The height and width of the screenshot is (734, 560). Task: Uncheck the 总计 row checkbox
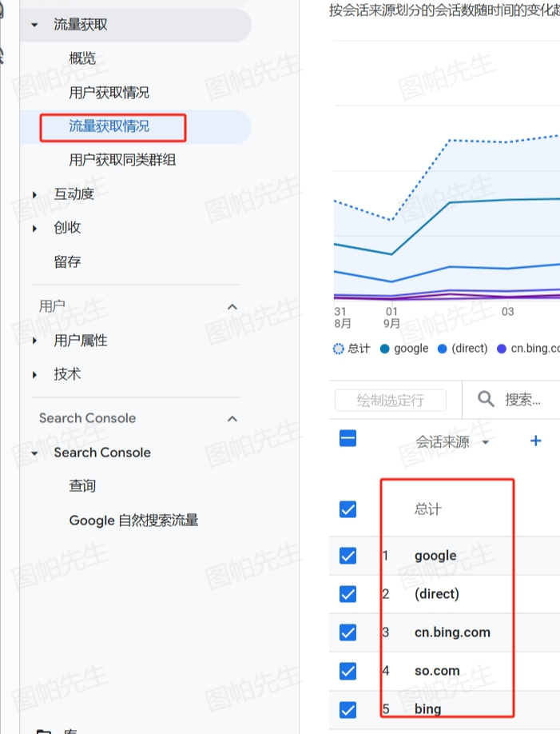(x=348, y=509)
